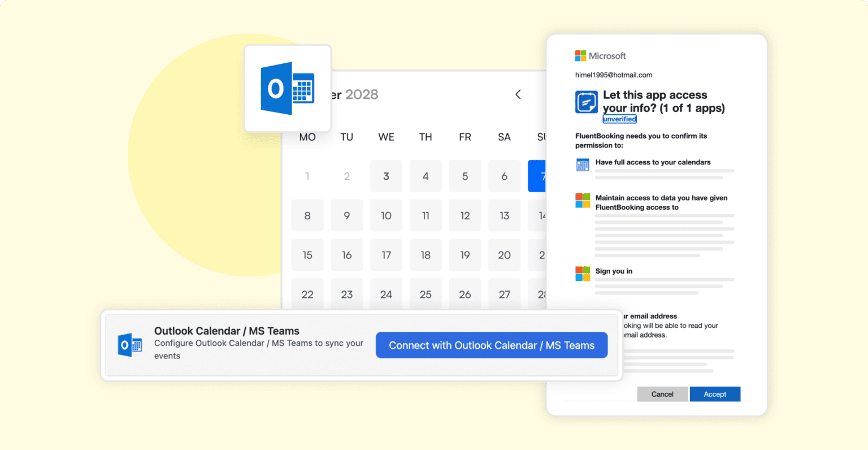Click the small Outlook icon in integration card
Viewport: 868px width, 450px height.
click(x=129, y=345)
